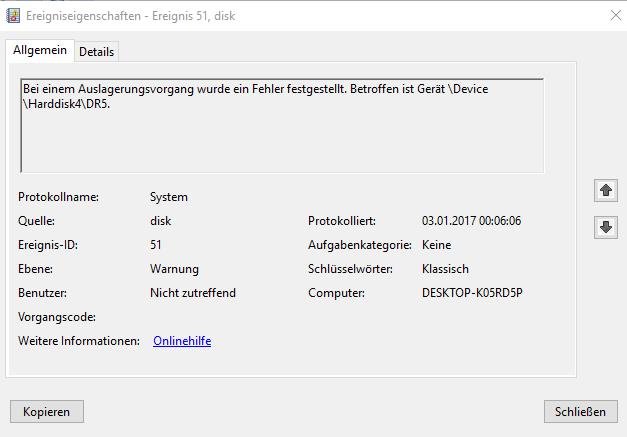
Task: Click the Protokolliert label
Action: [342, 221]
